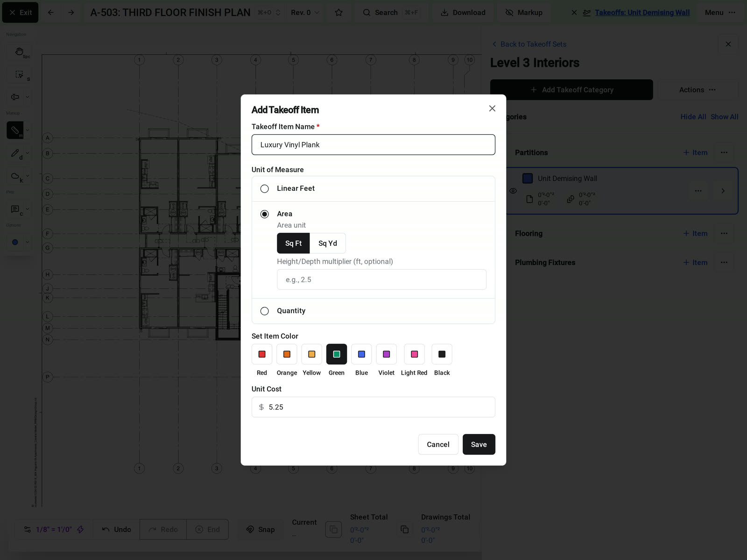Choose the ruler measure tool
Image resolution: width=747 pixels, height=560 pixels.
tap(15, 130)
